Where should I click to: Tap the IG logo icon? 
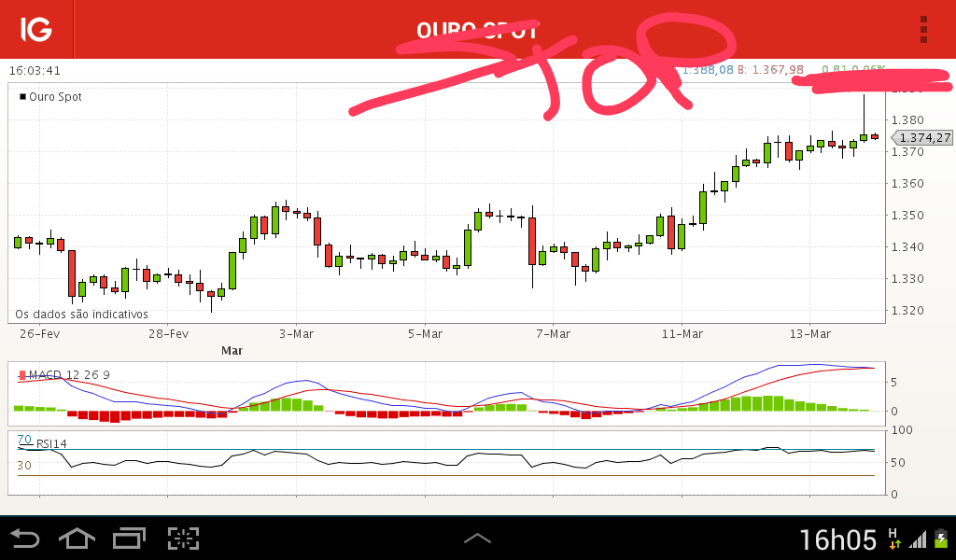(x=36, y=29)
